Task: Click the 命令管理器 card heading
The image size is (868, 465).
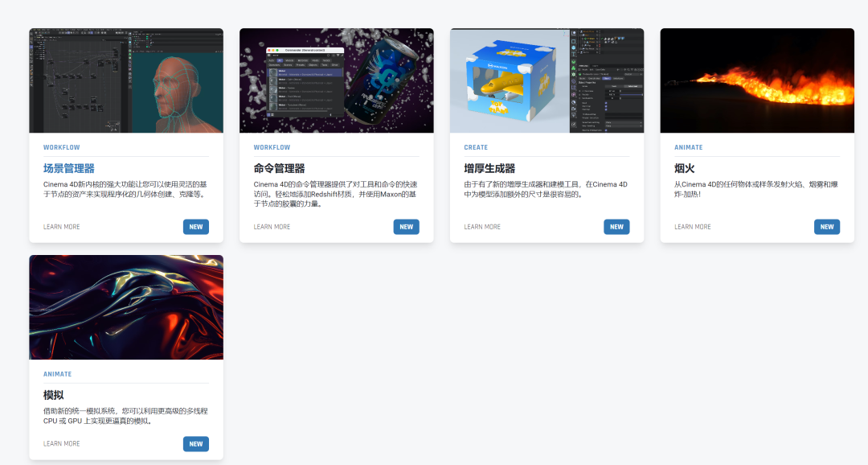Action: pos(280,168)
